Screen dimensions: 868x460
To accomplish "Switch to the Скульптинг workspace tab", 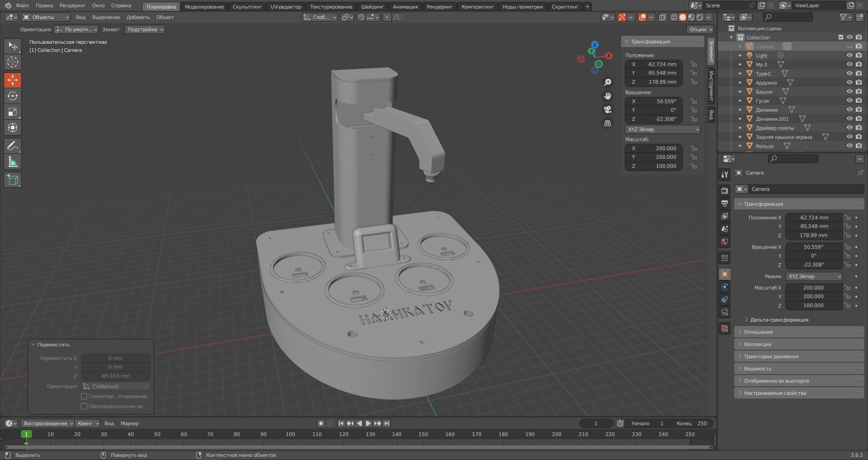I will pyautogui.click(x=246, y=7).
